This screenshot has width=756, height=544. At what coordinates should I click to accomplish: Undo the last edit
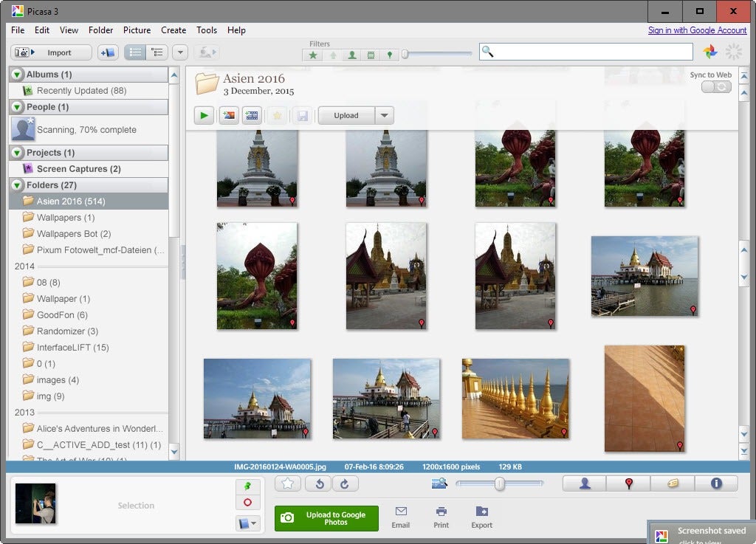coord(319,483)
